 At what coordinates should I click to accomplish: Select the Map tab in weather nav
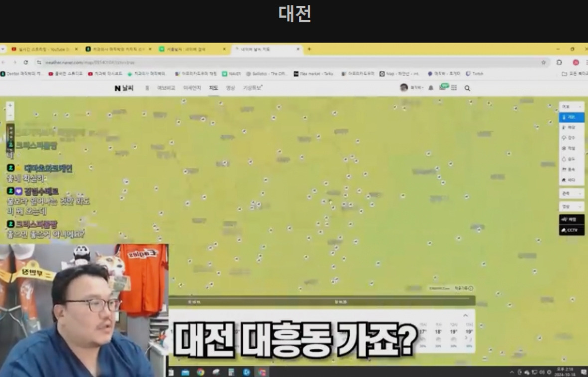click(213, 88)
